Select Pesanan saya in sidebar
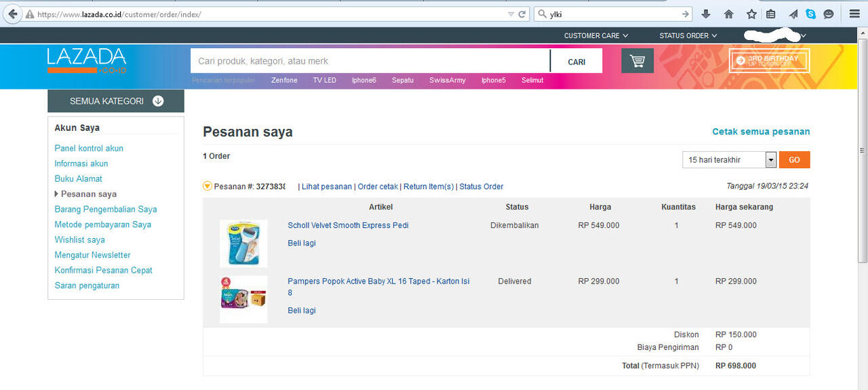Viewport: 868px width, 390px height. [89, 194]
